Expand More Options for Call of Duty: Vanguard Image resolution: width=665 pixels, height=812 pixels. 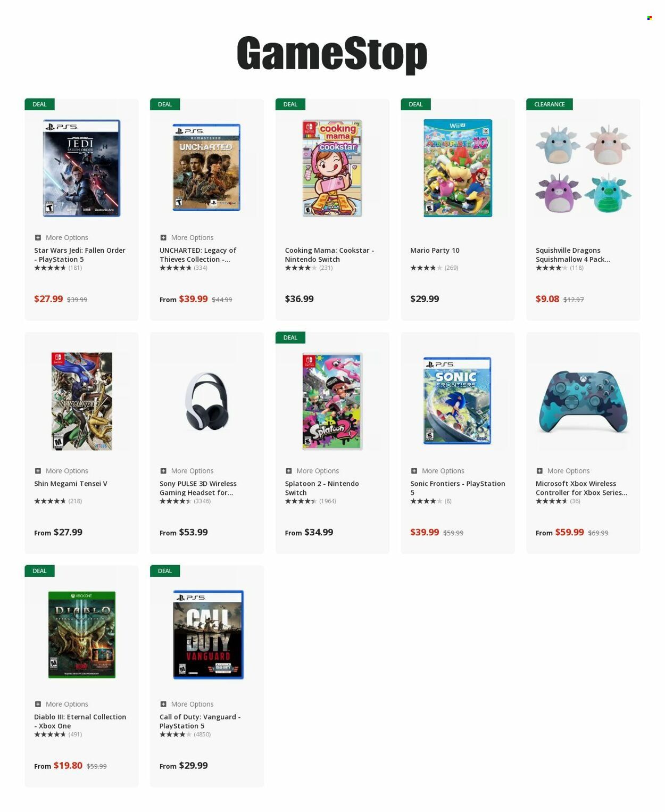click(x=163, y=704)
